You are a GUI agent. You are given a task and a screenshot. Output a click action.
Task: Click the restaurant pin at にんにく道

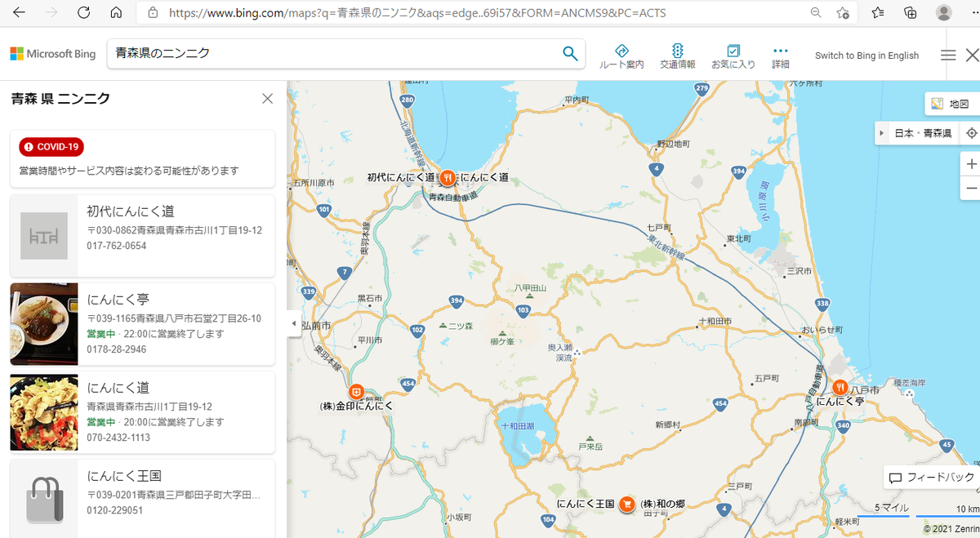point(448,177)
